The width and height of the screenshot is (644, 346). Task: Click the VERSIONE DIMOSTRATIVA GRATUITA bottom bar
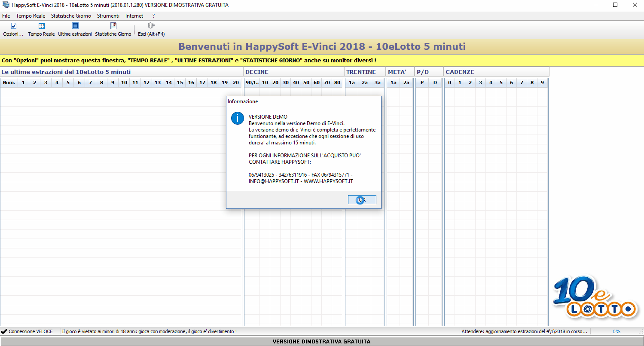[x=322, y=342]
